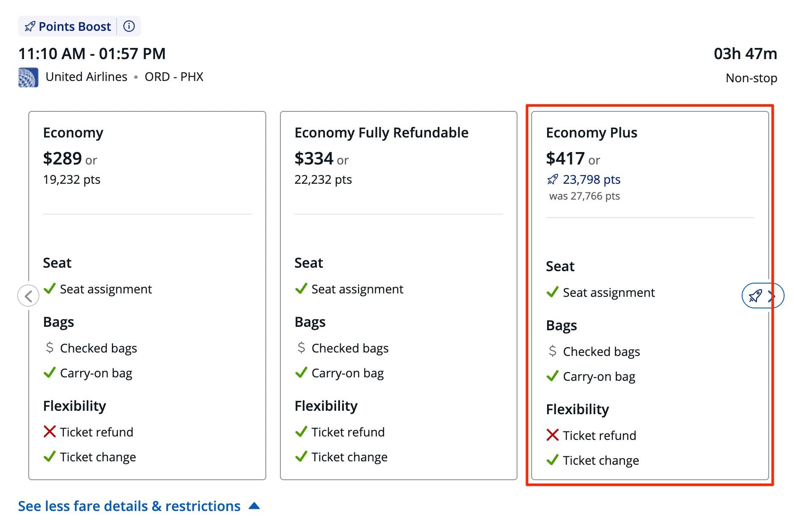
Task: Select the Economy fare card
Action: 147,296
